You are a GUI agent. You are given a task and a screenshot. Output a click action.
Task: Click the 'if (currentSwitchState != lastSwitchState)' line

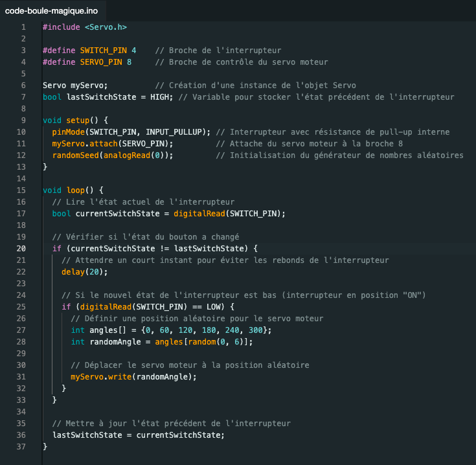155,249
